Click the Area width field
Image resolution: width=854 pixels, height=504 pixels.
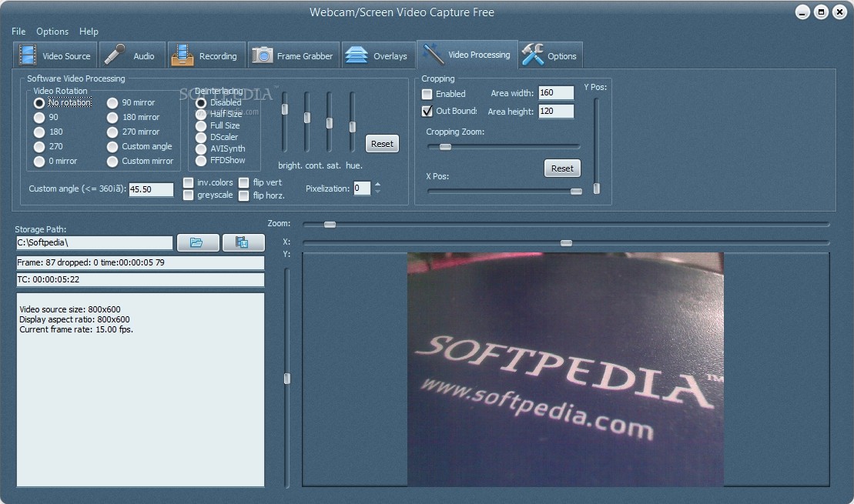556,92
